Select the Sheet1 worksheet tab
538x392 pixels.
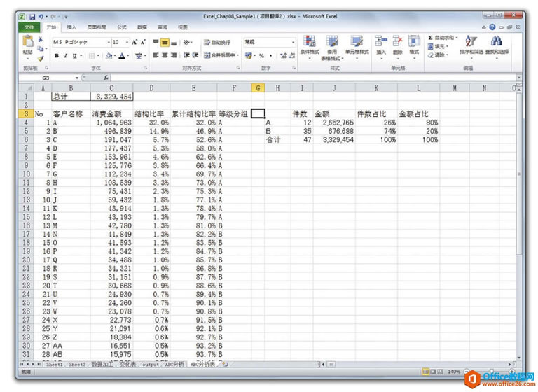[x=54, y=365]
